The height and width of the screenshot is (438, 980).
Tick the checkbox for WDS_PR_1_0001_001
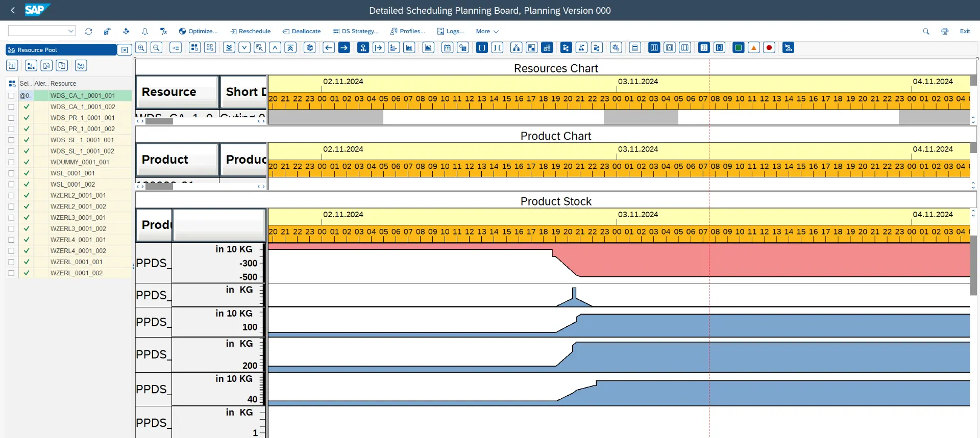[x=11, y=118]
